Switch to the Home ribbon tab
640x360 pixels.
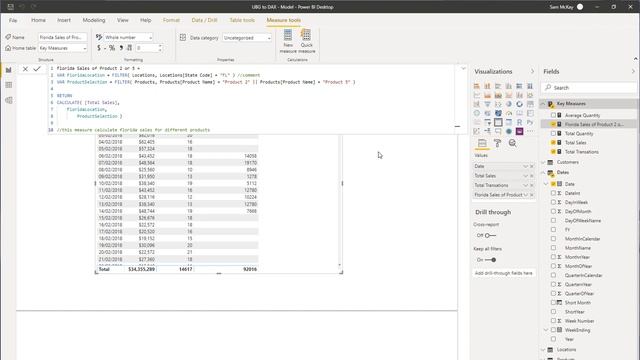click(x=38, y=20)
